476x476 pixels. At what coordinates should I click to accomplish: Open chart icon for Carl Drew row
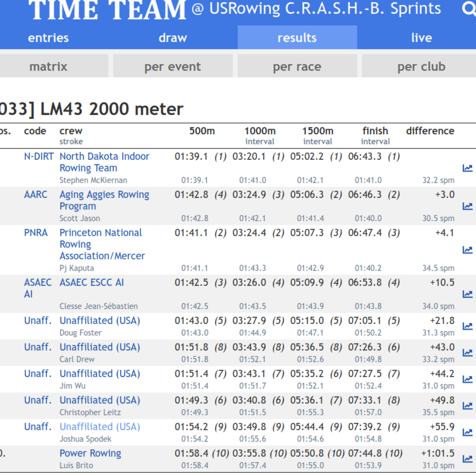[x=467, y=353]
